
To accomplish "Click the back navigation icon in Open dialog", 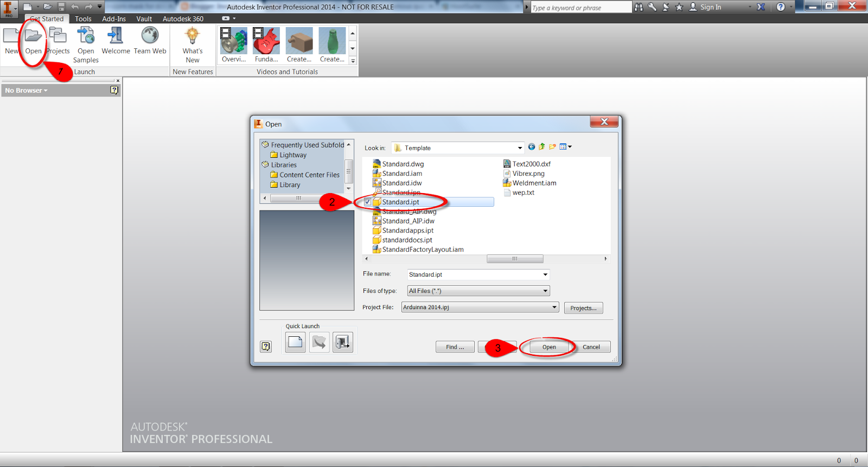I will pyautogui.click(x=532, y=147).
